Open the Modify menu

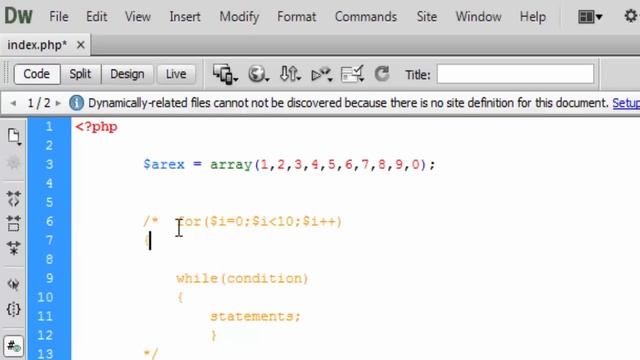coord(239,17)
